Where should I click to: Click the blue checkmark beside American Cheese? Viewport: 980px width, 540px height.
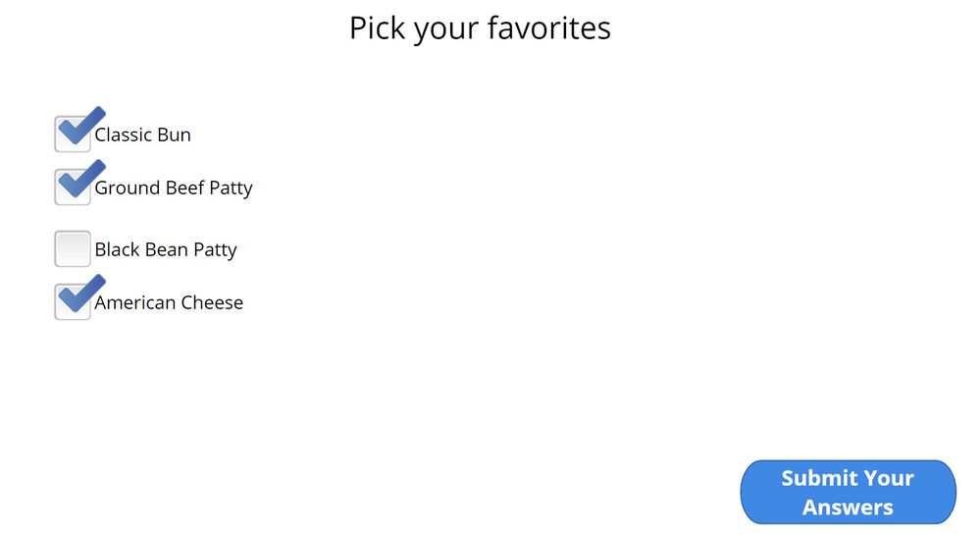pyautogui.click(x=79, y=295)
